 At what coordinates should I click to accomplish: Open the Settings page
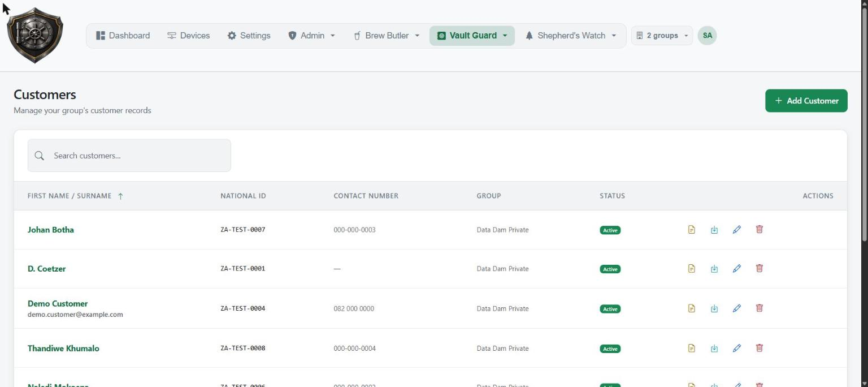pyautogui.click(x=249, y=36)
